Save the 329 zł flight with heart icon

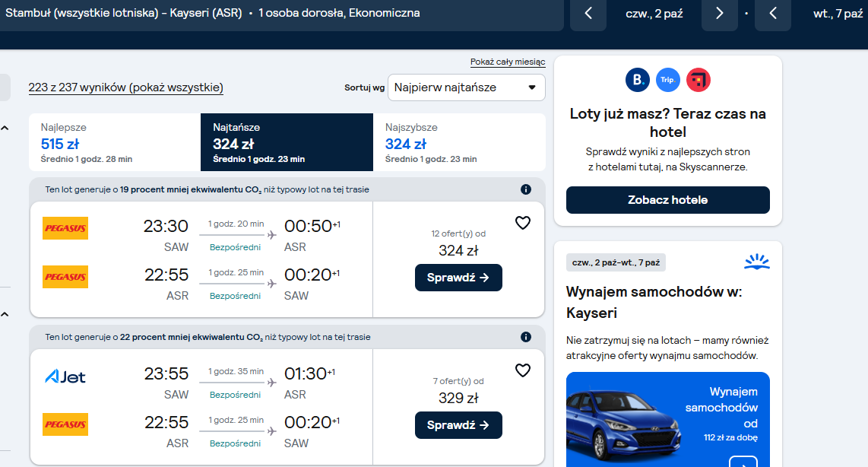click(523, 370)
